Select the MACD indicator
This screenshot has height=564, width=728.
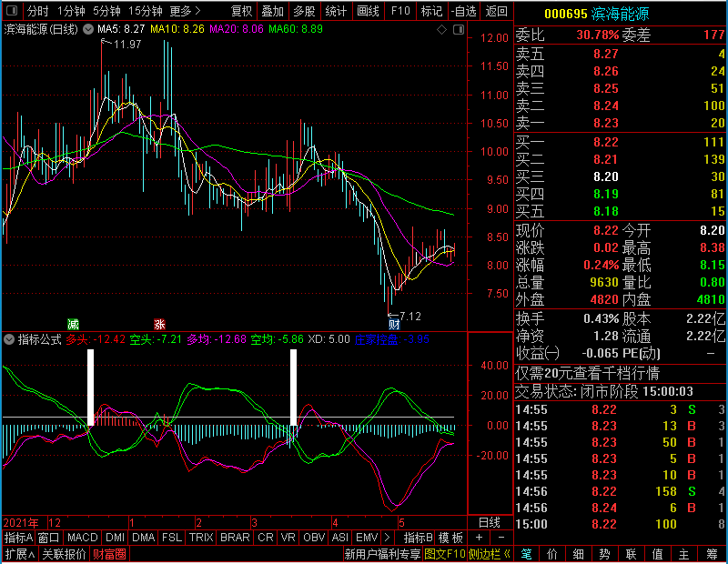click(82, 538)
